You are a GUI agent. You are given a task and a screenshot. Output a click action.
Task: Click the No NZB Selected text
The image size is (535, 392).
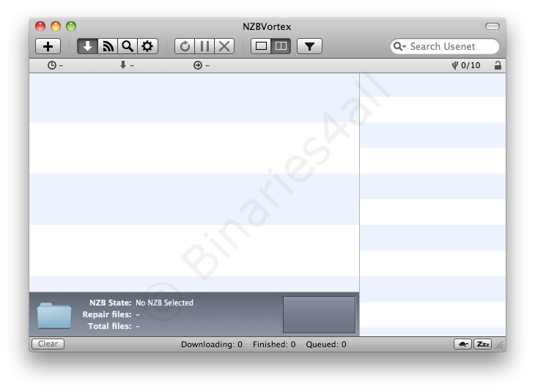pos(164,303)
